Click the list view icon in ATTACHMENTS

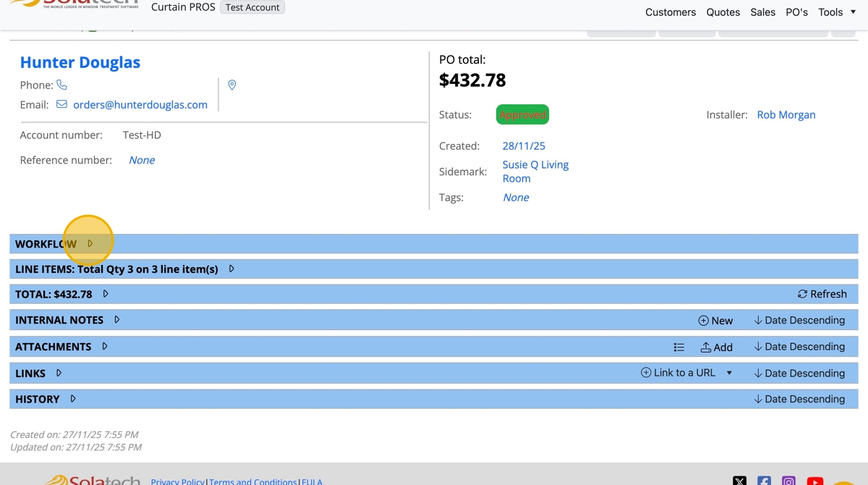tap(678, 347)
